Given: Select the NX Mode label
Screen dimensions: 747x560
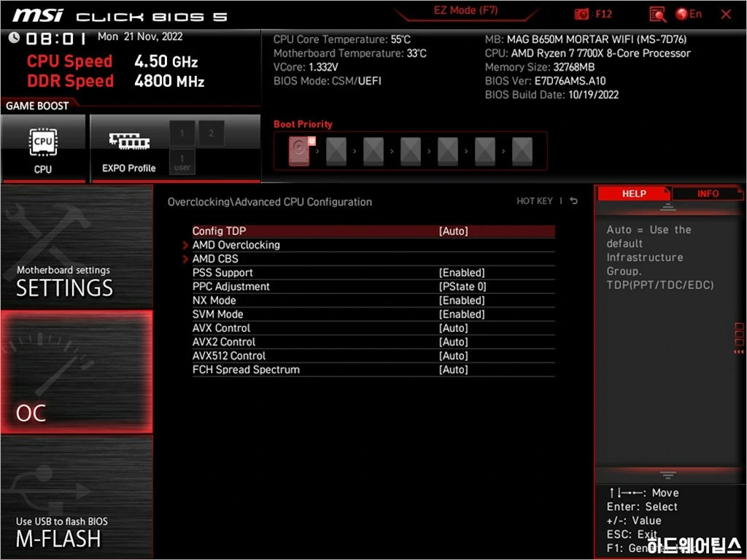Looking at the screenshot, I should coord(214,300).
